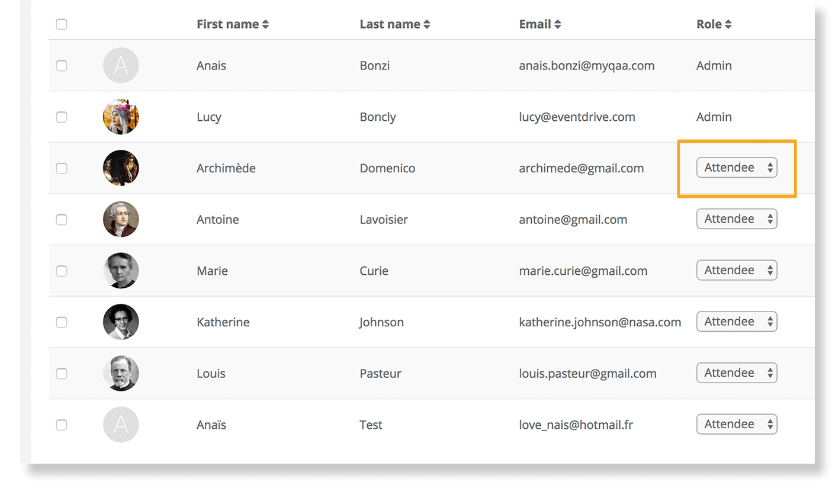Click Anais Bonzi's letter A avatar

[x=121, y=65]
